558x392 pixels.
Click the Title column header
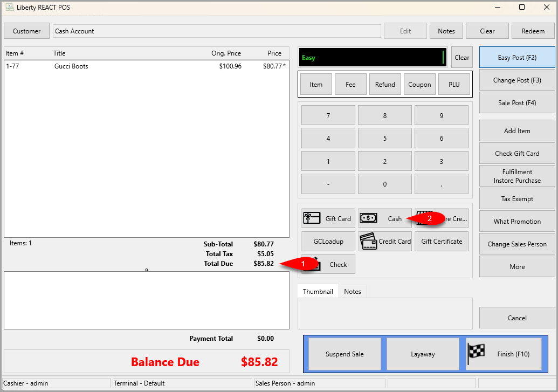[59, 53]
